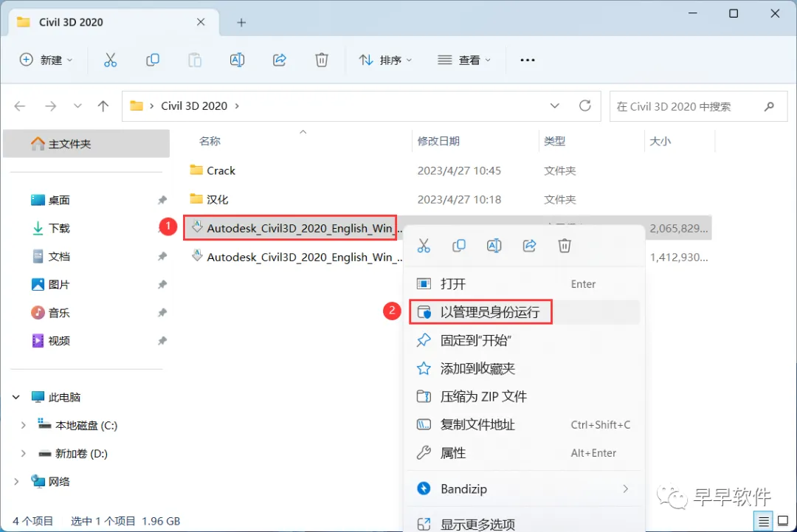Select 主文件夹 in the sidebar
Viewport: 797px width, 532px height.
(x=86, y=144)
